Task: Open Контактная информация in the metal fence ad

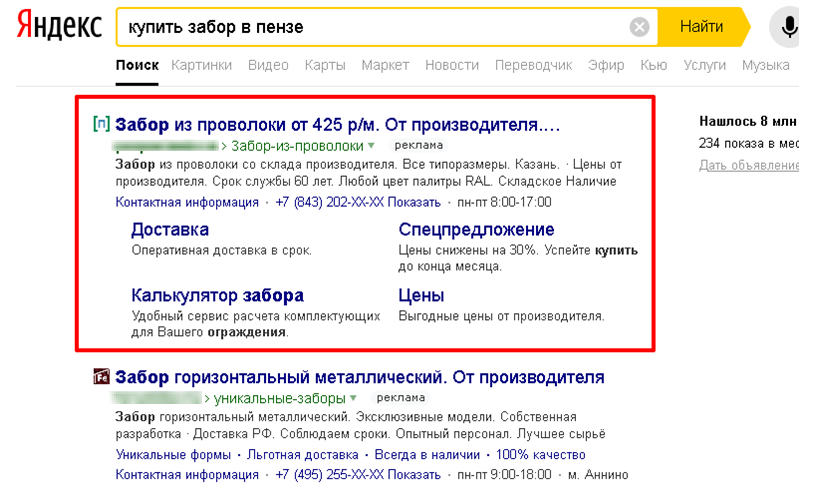Action: (187, 475)
